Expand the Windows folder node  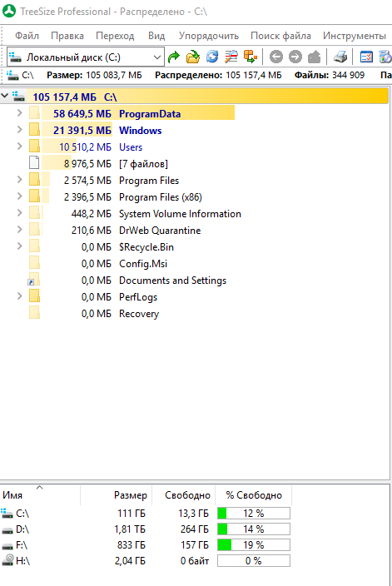20,129
